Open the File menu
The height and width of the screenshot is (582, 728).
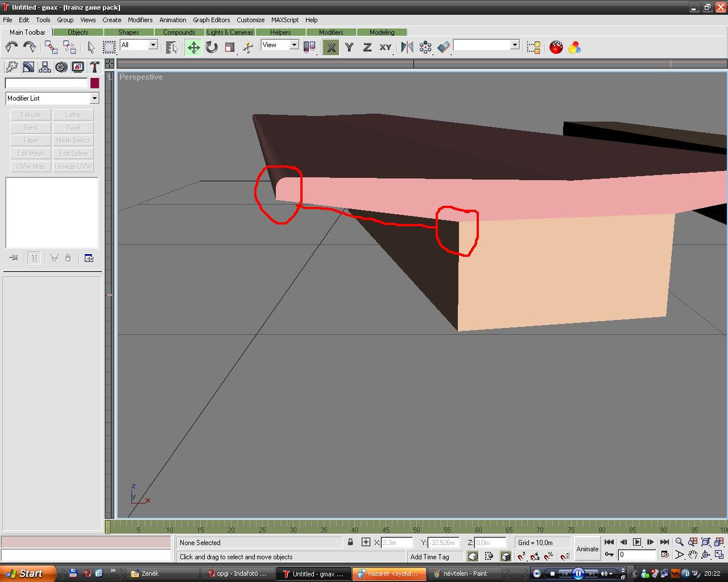point(7,20)
